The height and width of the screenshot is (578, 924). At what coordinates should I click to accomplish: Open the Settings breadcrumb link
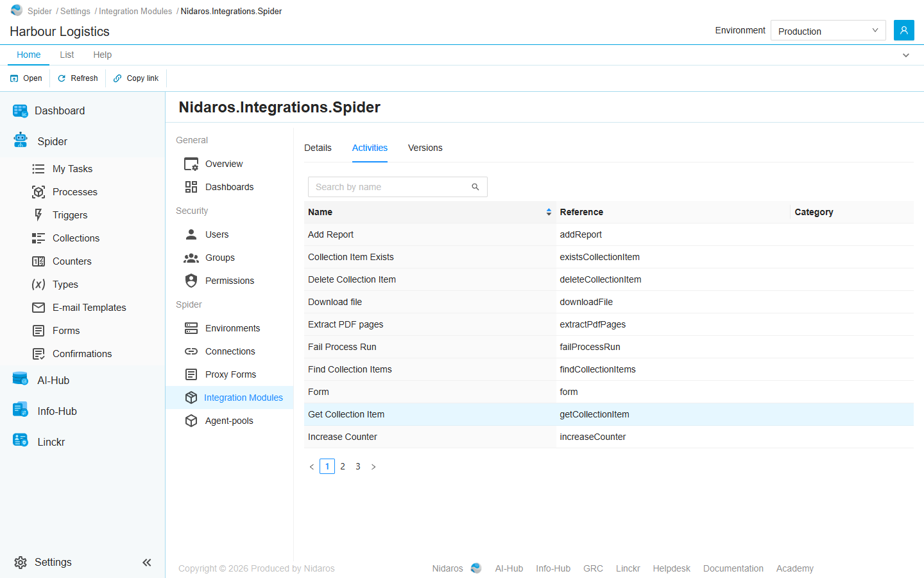coord(75,11)
